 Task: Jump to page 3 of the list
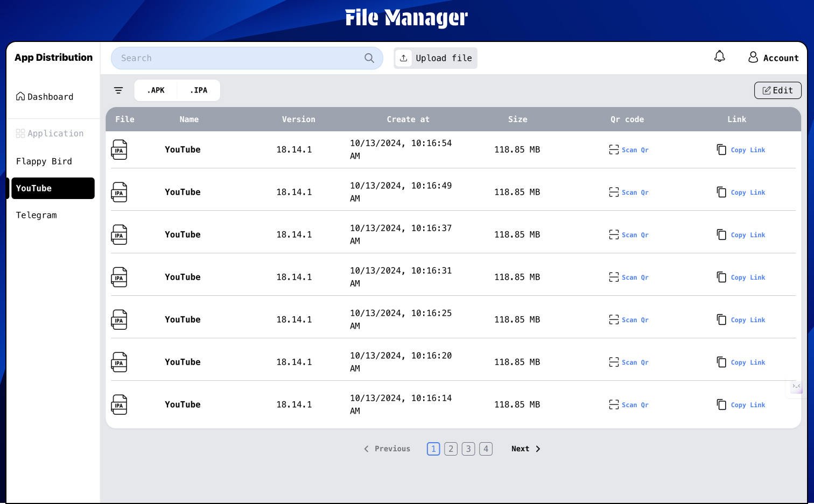[x=468, y=449]
